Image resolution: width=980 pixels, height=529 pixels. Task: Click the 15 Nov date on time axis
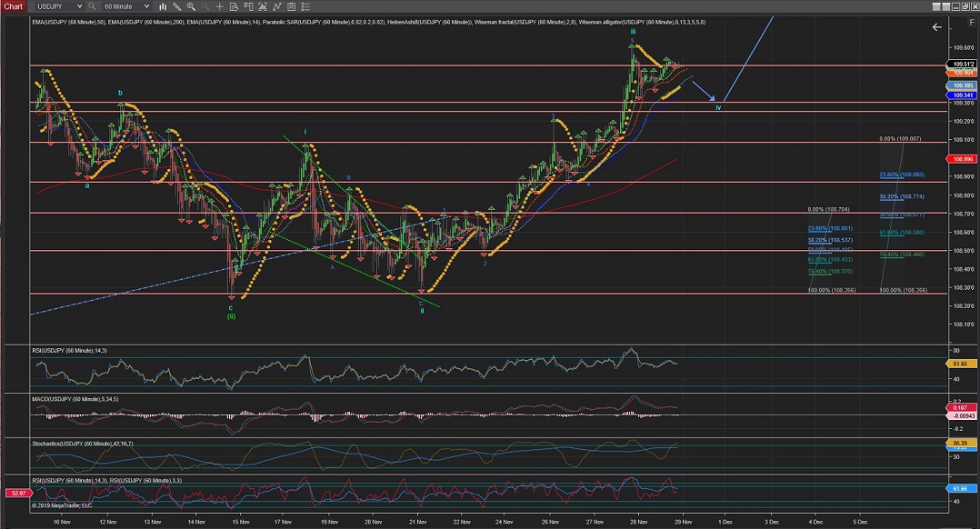[x=241, y=522]
